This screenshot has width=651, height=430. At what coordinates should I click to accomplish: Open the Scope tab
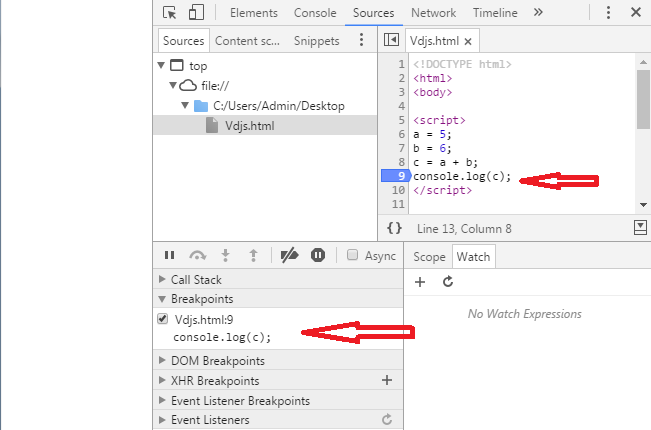click(429, 257)
